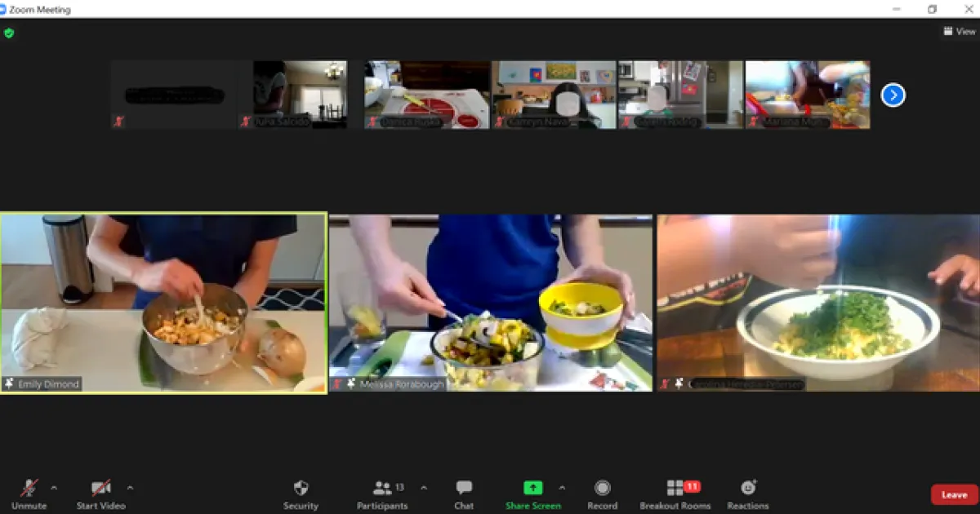
Task: Show next participants with blue arrow
Action: [893, 95]
